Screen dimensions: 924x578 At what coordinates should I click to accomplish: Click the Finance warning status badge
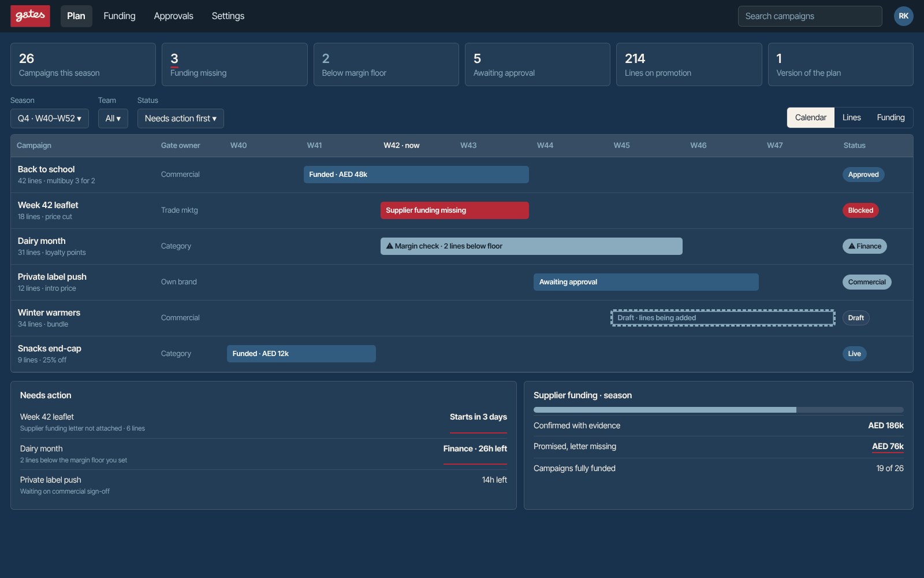865,246
